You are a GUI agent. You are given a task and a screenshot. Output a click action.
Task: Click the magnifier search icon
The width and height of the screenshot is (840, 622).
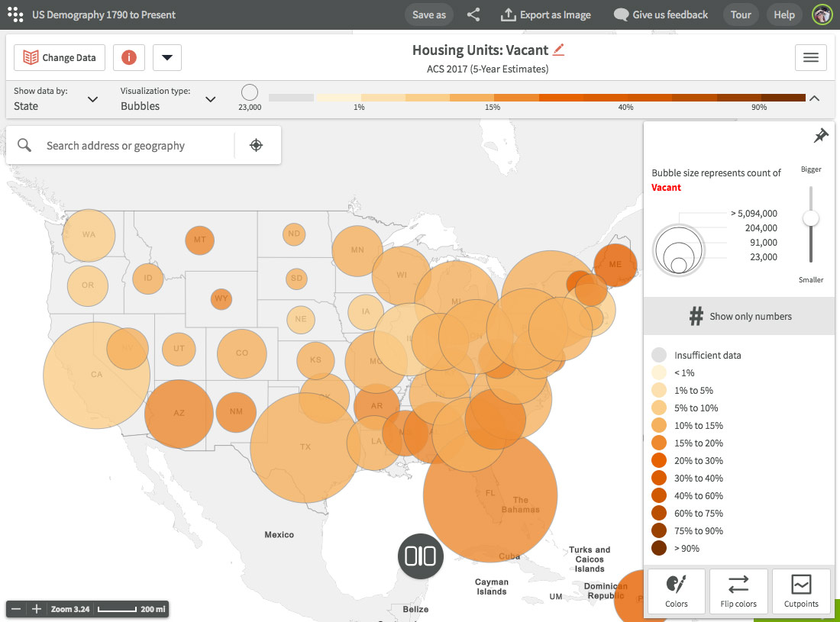24,145
